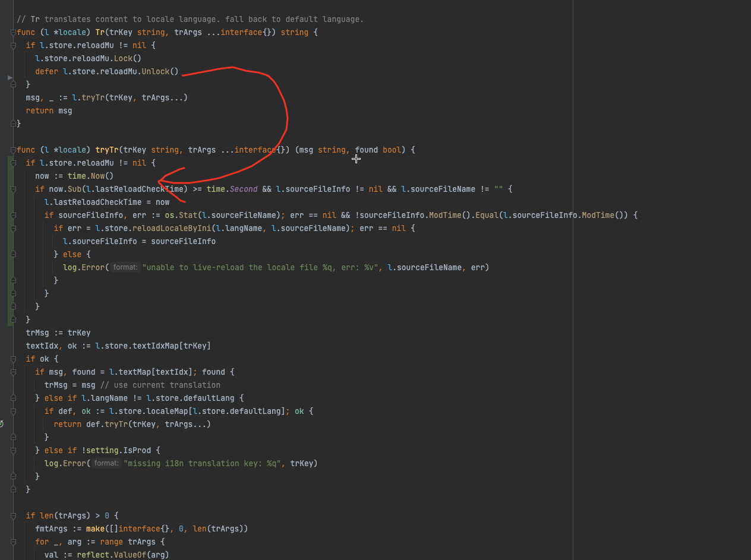Click the '// use current translation' comment
751x560 pixels.
click(x=160, y=385)
